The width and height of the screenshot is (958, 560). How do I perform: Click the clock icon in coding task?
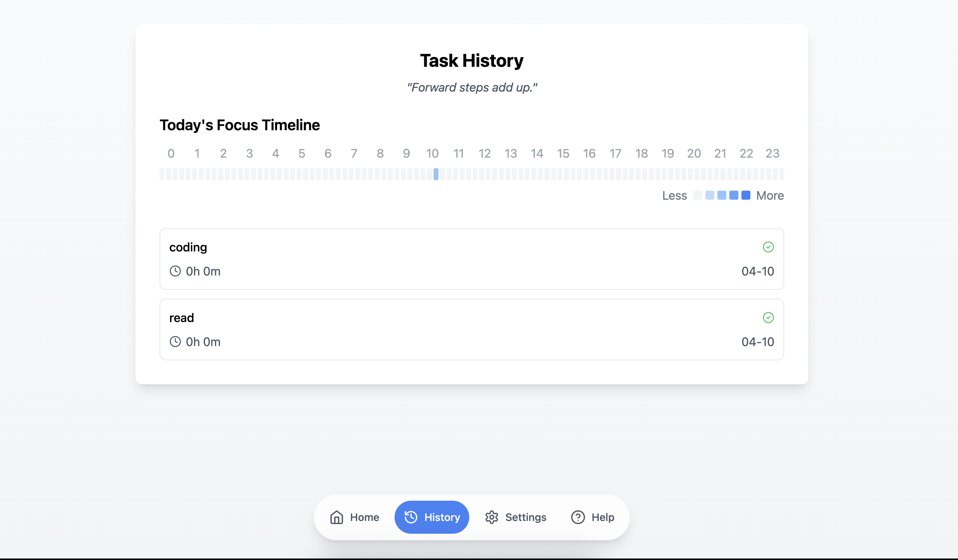coord(175,271)
